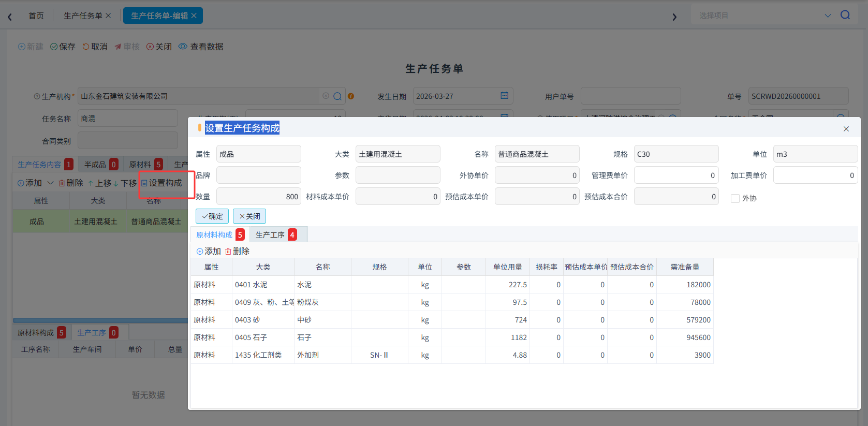The height and width of the screenshot is (426, 868).
Task: Close the 设置生产任务构成 dialog with X
Action: coord(846,129)
